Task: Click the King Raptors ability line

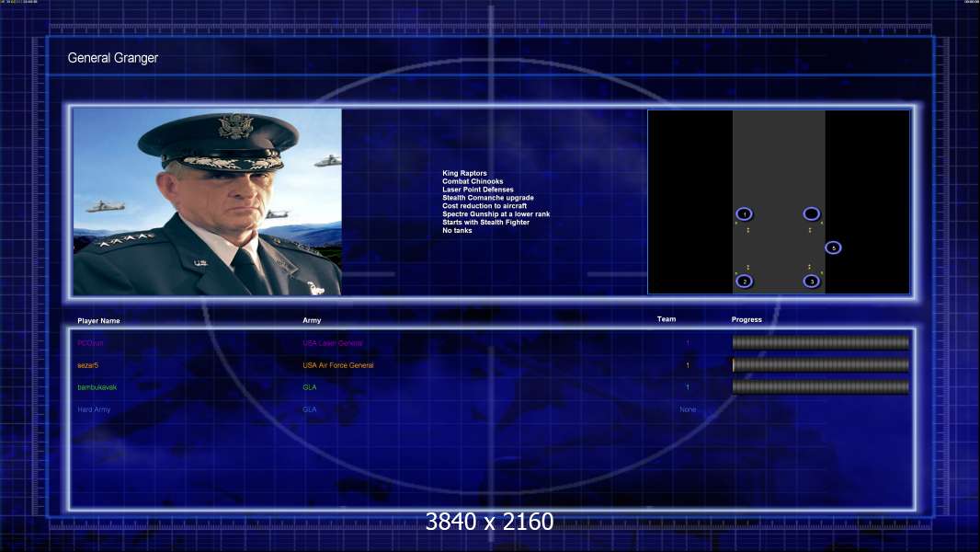Action: [464, 173]
